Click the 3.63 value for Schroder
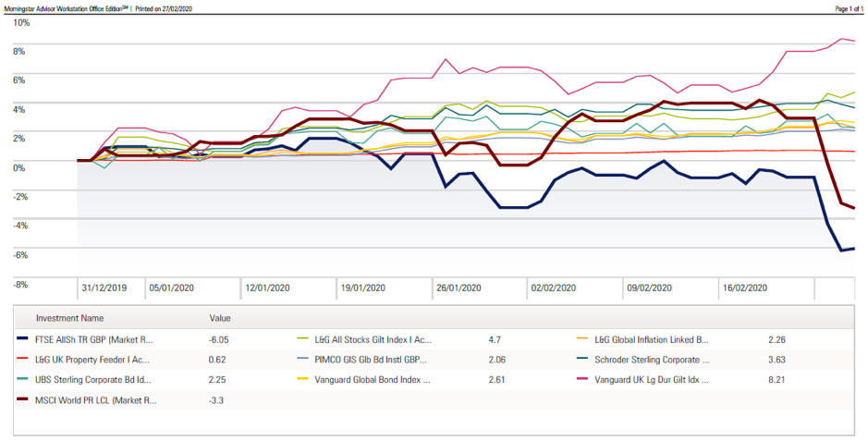This screenshot has height=441, width=868. (x=776, y=360)
